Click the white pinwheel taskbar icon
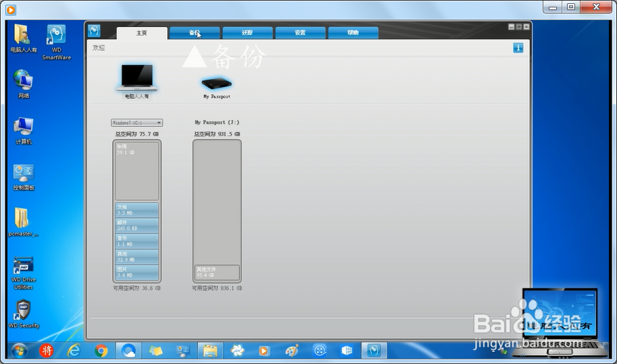Viewport: 617px width, 364px height. [237, 350]
